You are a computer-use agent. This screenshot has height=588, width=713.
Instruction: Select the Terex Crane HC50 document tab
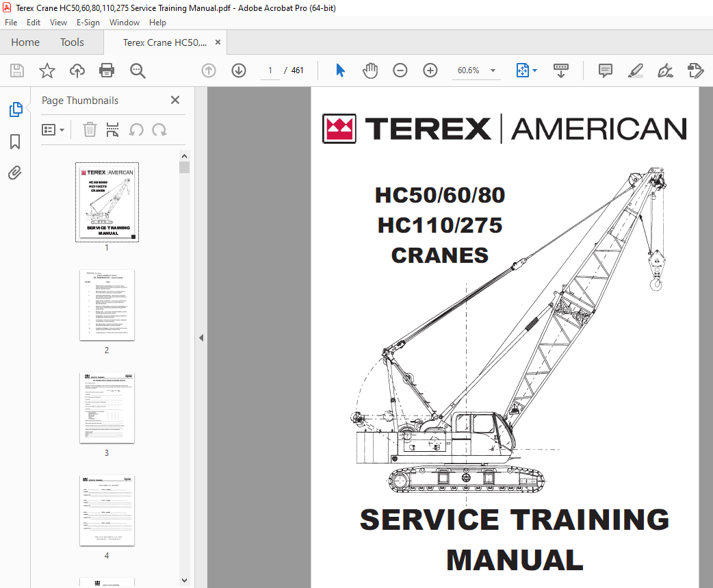pos(165,42)
